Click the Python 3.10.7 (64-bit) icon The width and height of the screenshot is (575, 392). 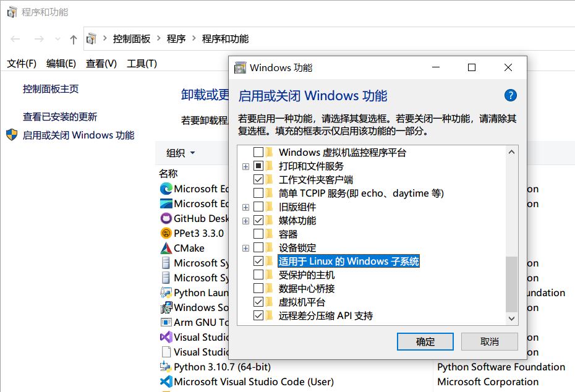[x=166, y=367]
